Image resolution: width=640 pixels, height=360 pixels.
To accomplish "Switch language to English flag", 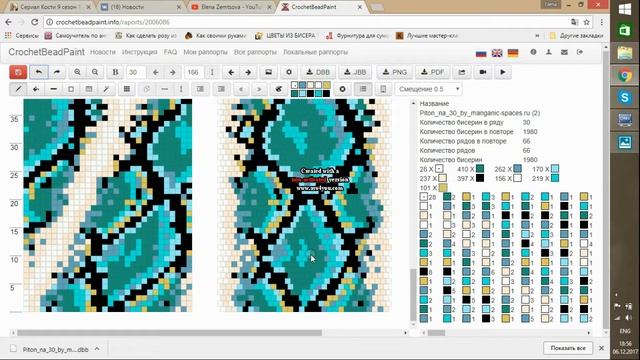I will pyautogui.click(x=497, y=53).
